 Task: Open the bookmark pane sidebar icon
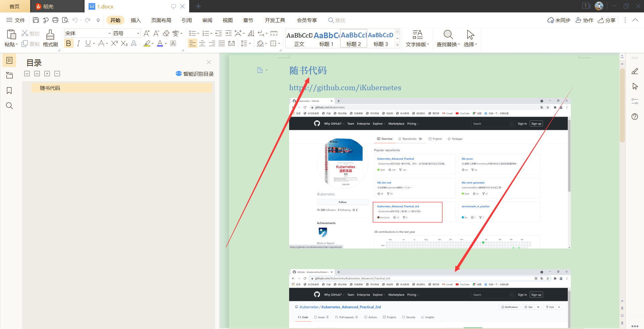[x=9, y=91]
